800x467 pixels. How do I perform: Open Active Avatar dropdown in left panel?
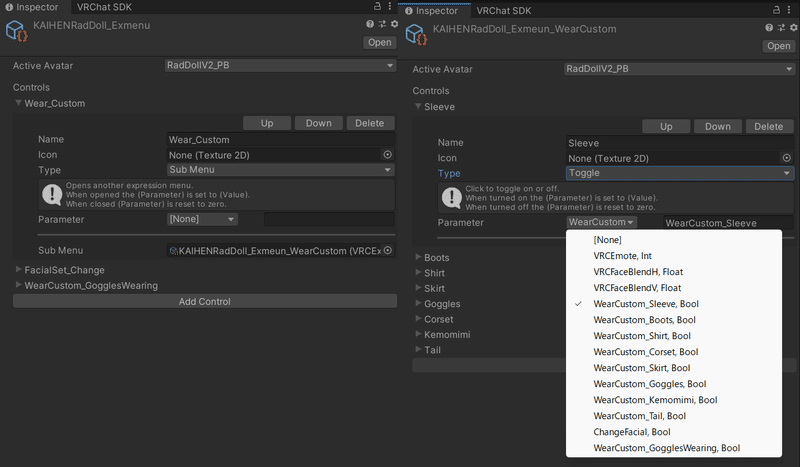tap(281, 65)
